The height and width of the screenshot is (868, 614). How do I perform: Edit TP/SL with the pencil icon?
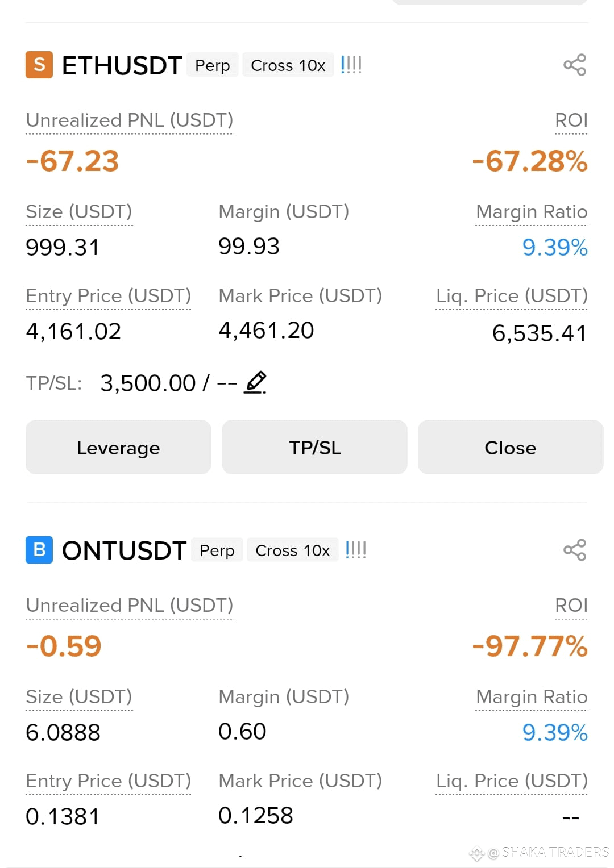[255, 382]
